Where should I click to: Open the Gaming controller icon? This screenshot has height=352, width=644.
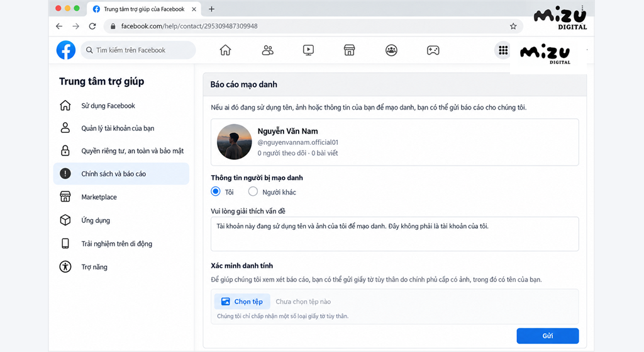[x=433, y=50]
